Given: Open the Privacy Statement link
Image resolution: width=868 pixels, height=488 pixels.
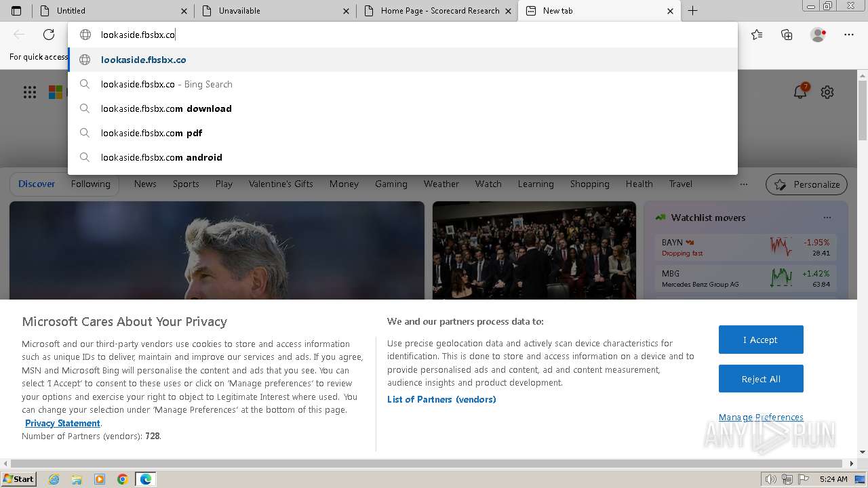Looking at the screenshot, I should [x=62, y=423].
